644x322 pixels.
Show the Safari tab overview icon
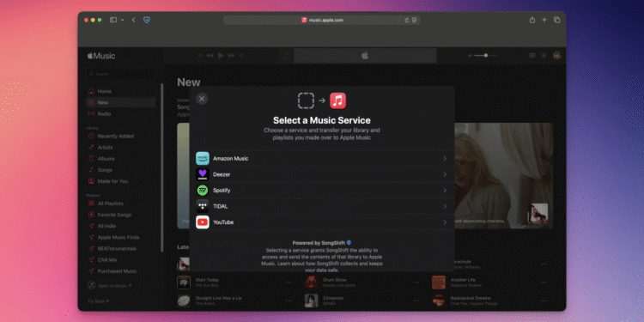[557, 20]
